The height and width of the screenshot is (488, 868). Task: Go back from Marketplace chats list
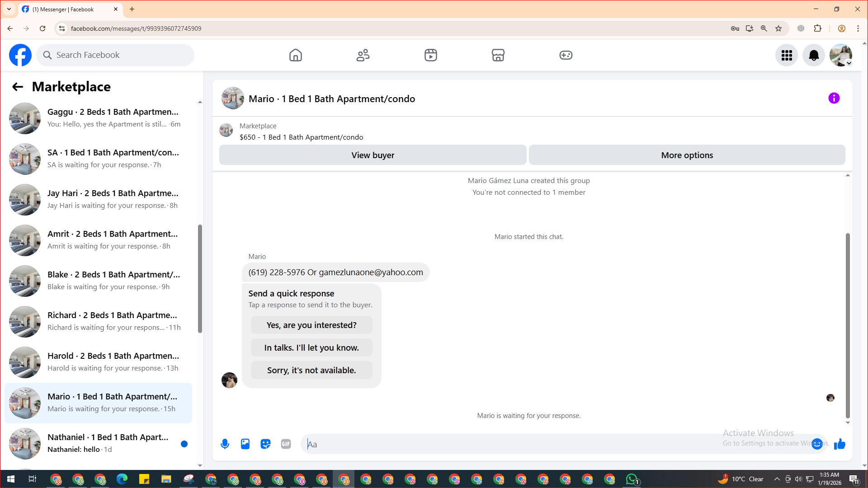click(x=18, y=87)
